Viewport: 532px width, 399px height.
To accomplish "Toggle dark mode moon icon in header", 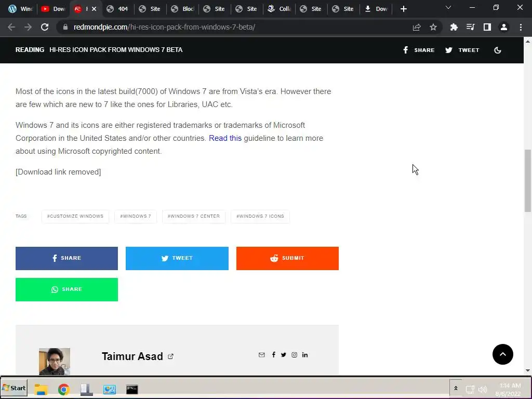I will click(x=498, y=50).
